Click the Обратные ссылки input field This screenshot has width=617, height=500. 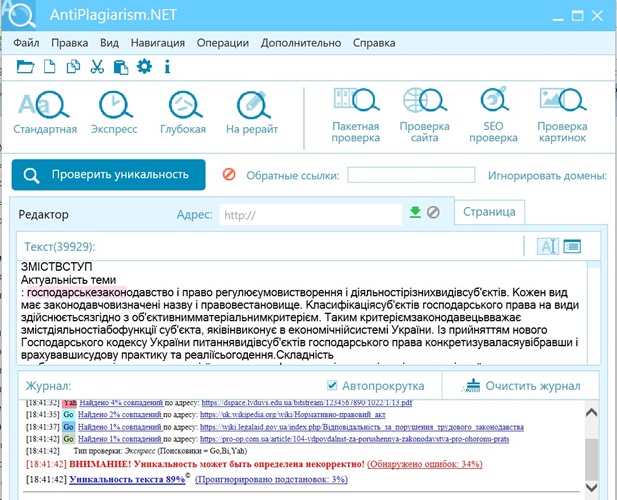click(411, 175)
